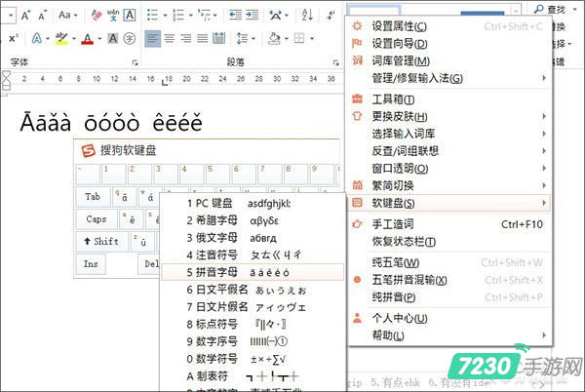Toggle the superscript x² button

(x=14, y=38)
